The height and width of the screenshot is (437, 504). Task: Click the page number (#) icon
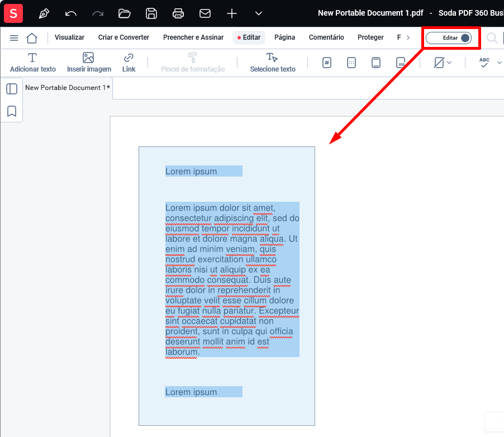click(x=327, y=63)
